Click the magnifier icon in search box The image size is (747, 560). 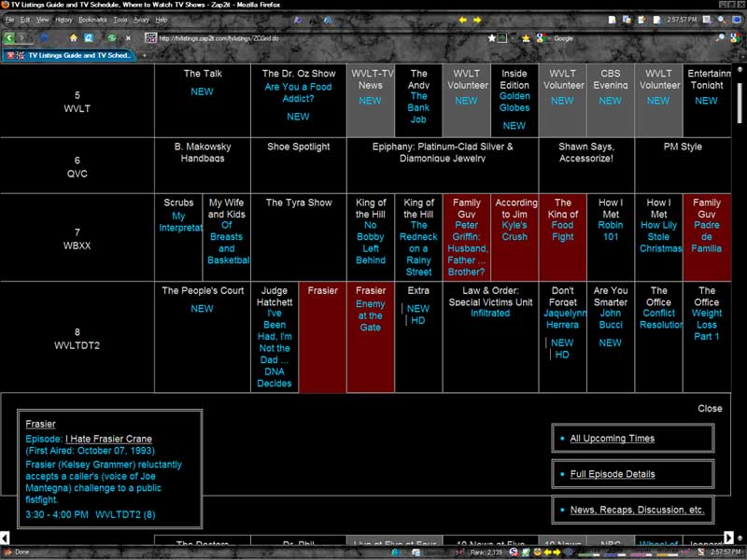pos(720,38)
